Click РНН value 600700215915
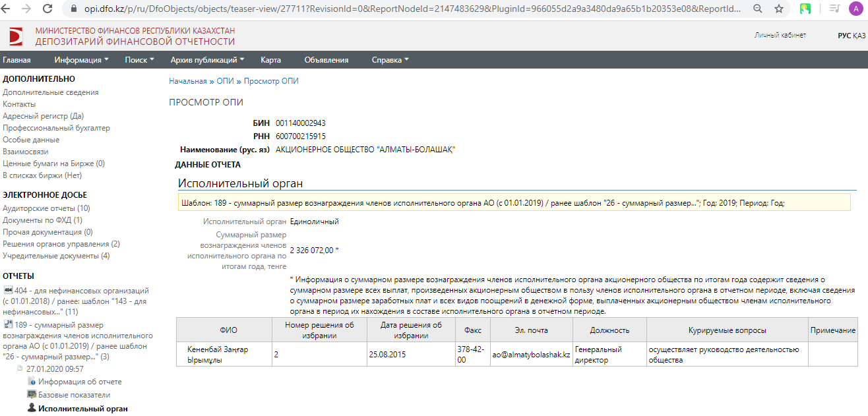The width and height of the screenshot is (868, 416). [301, 136]
